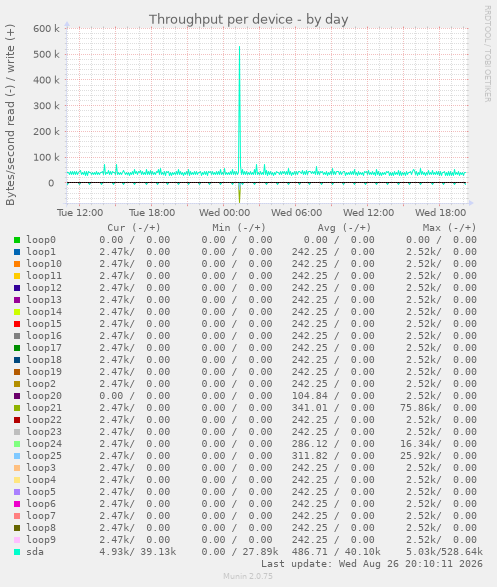
Task: Click the '500 k' y-axis label
Action: point(46,54)
